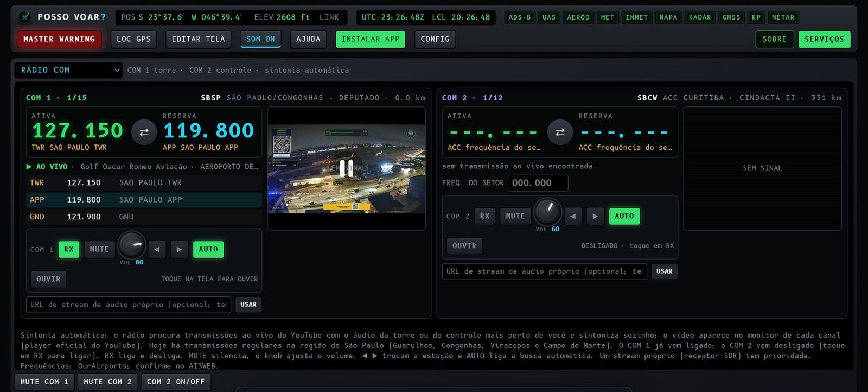The height and width of the screenshot is (392, 868).
Task: Adjust the COM 1 volume knob
Action: (x=132, y=245)
